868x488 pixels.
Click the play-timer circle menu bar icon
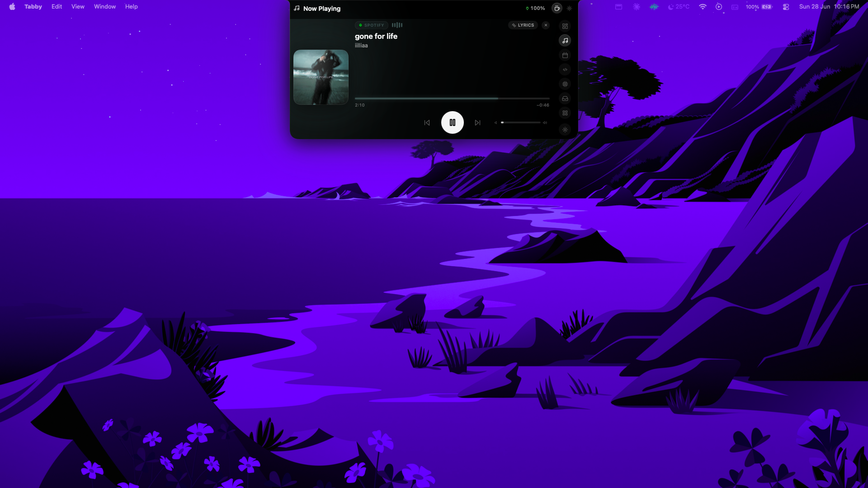(719, 7)
